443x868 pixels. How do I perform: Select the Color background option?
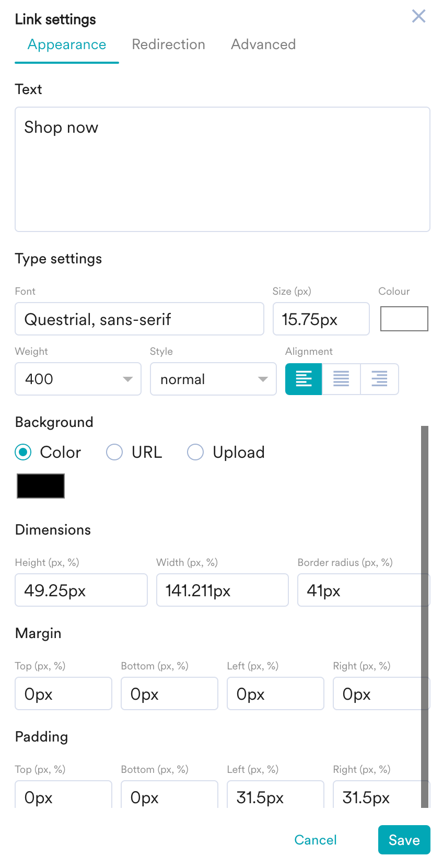(24, 452)
